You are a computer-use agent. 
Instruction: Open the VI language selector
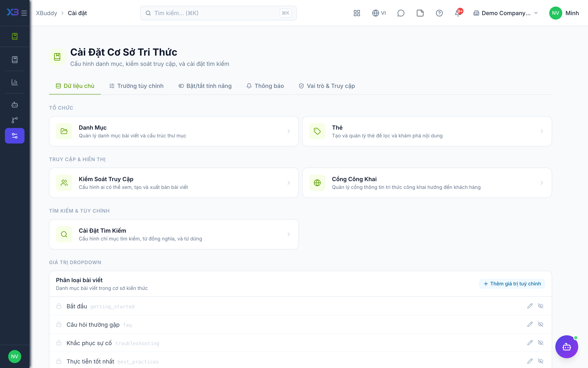coord(379,13)
